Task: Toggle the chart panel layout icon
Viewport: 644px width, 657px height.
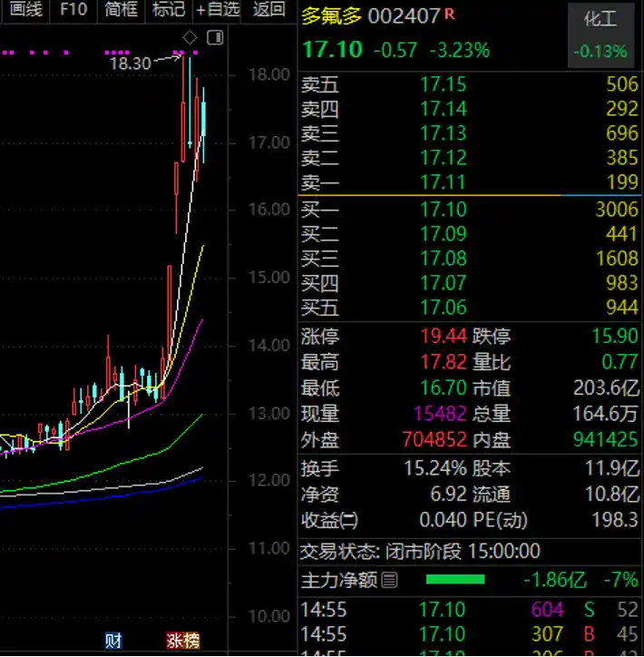Action: [x=215, y=37]
